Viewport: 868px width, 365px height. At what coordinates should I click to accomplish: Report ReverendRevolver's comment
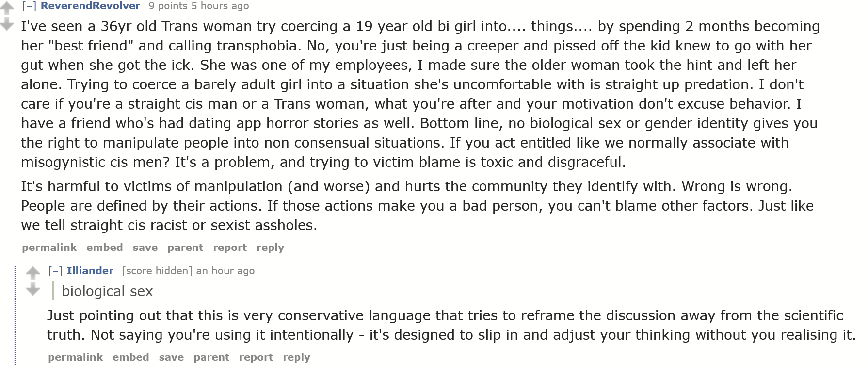[230, 248]
